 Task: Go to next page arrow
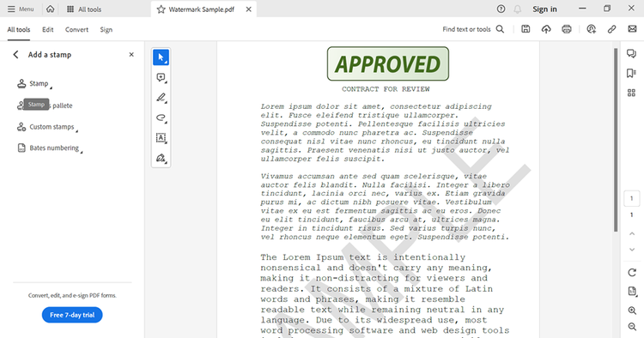click(x=632, y=250)
